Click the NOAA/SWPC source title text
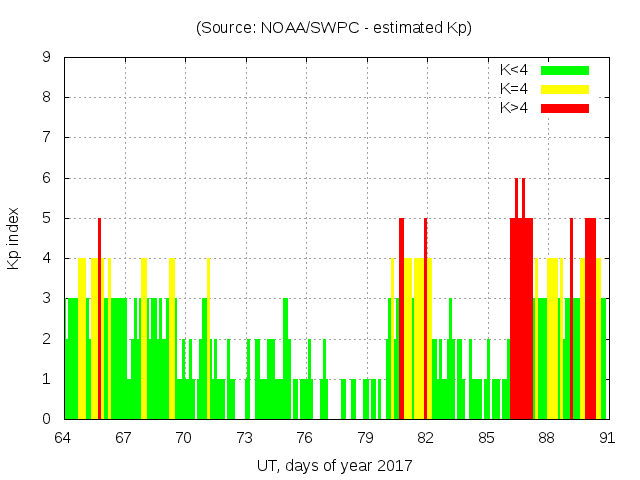The image size is (640, 480). tap(333, 28)
